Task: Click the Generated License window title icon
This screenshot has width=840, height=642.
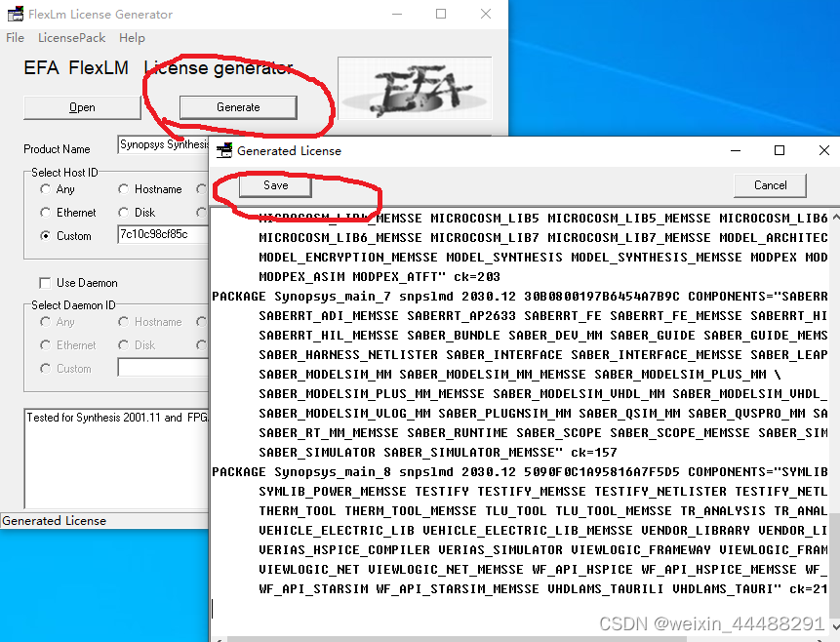Action: click(224, 150)
